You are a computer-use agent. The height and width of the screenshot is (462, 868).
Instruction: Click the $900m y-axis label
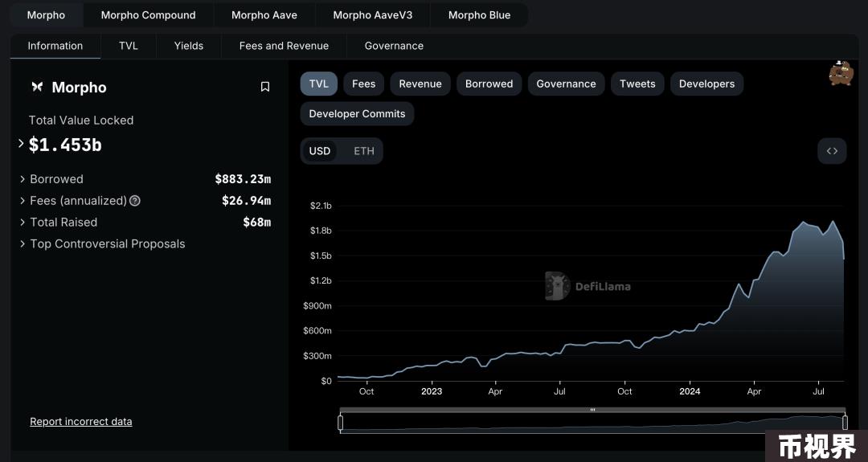[317, 306]
